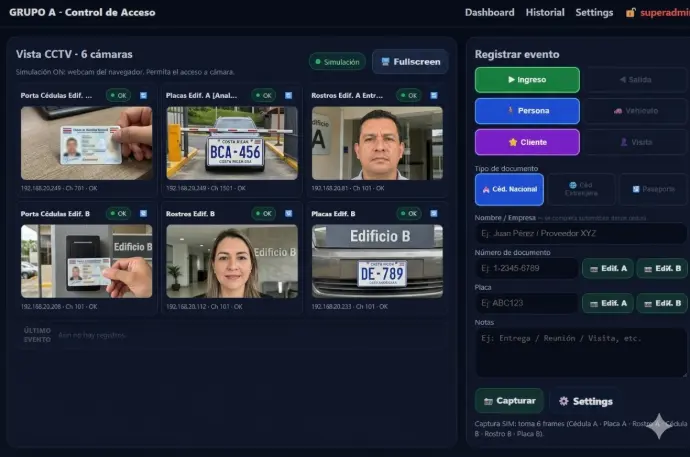The height and width of the screenshot is (457, 690).
Task: Click expand icon on Placas Edif. B camera
Action: [x=434, y=213]
